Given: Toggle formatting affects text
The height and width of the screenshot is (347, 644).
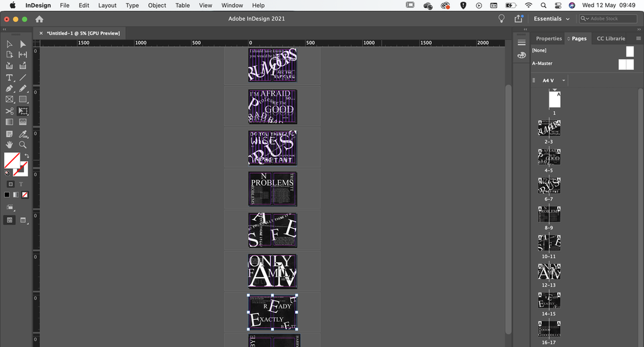Looking at the screenshot, I should click(x=21, y=184).
